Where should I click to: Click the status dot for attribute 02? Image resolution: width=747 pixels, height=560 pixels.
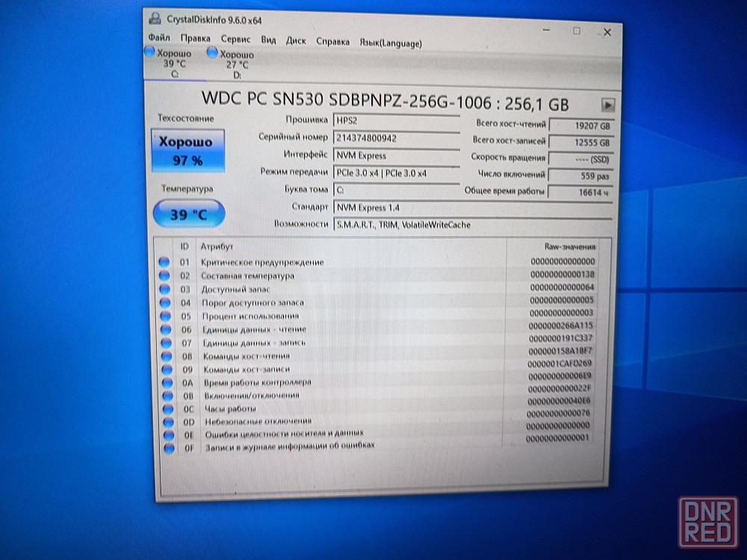[164, 276]
